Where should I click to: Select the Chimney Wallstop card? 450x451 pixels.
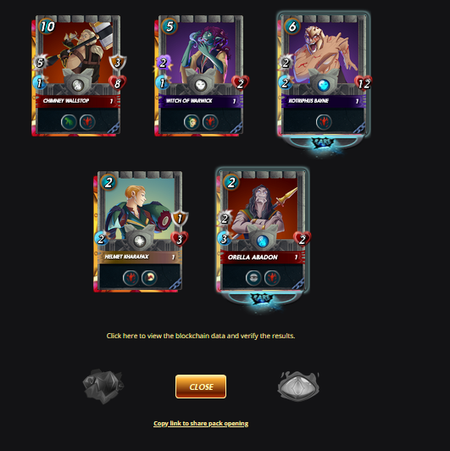tap(76, 75)
